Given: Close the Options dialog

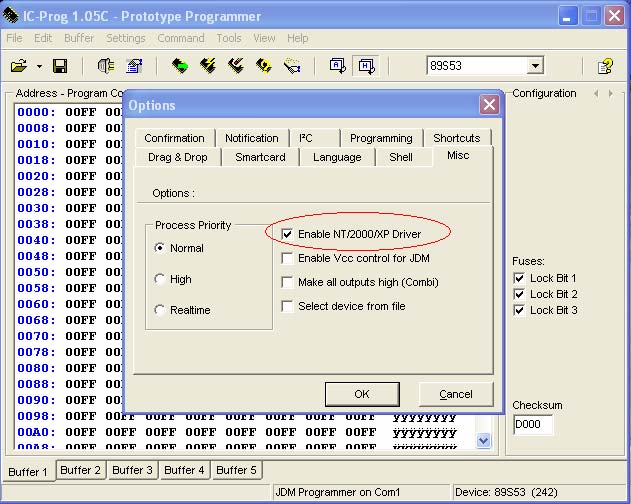Looking at the screenshot, I should tap(489, 105).
